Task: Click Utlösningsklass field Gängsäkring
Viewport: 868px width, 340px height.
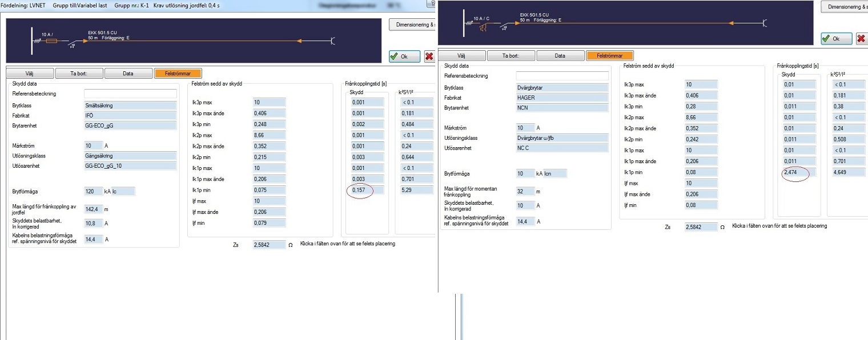Action: tap(130, 156)
